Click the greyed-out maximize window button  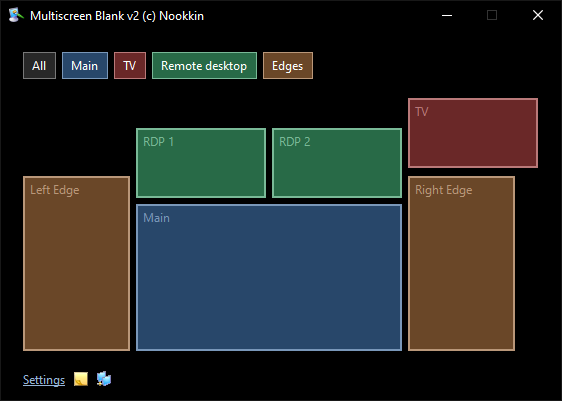pos(492,15)
